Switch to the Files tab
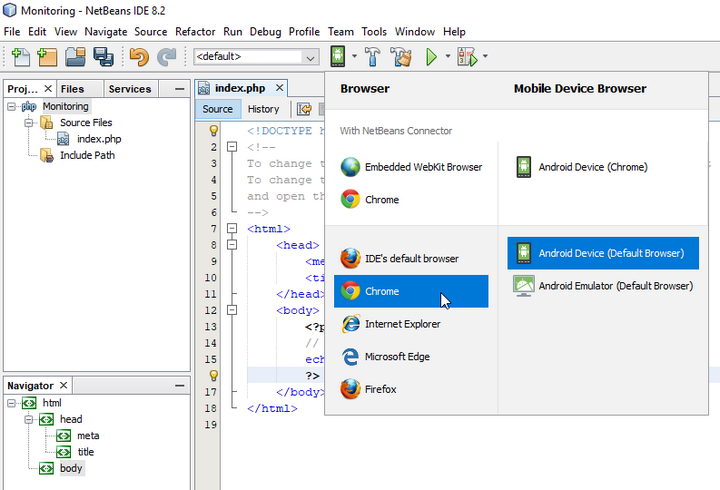This screenshot has width=720, height=490. click(73, 89)
